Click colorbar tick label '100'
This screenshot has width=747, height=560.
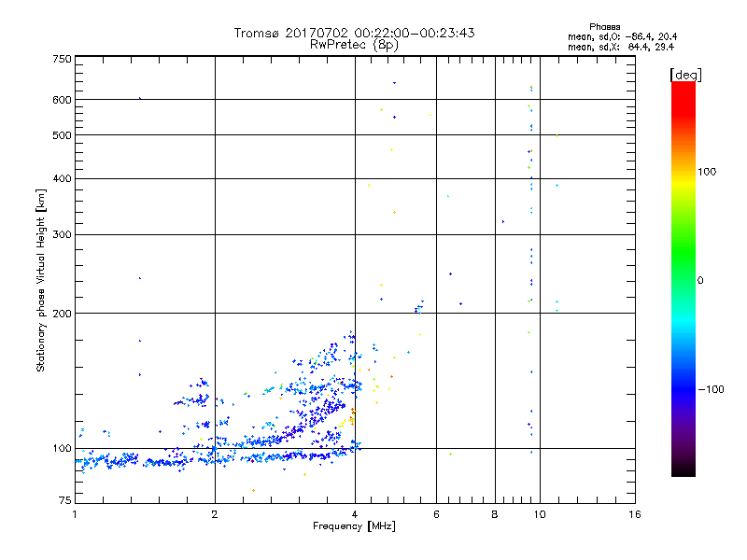point(707,172)
